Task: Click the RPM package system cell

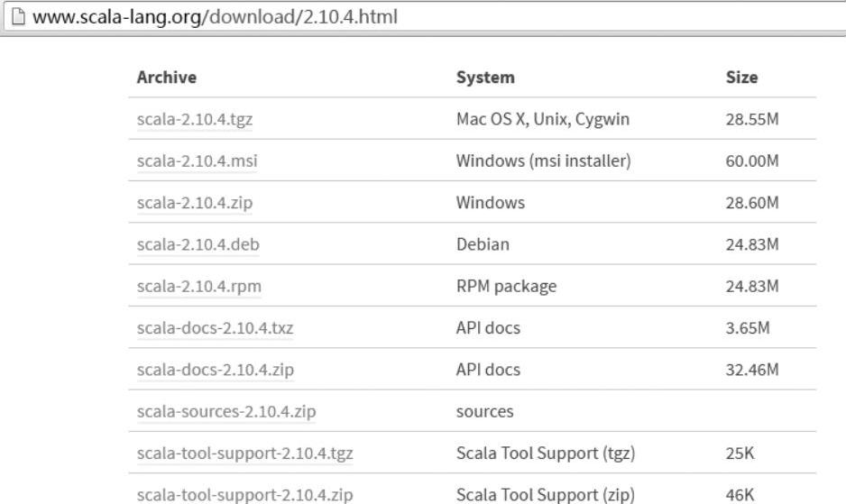Action: pyautogui.click(x=506, y=287)
